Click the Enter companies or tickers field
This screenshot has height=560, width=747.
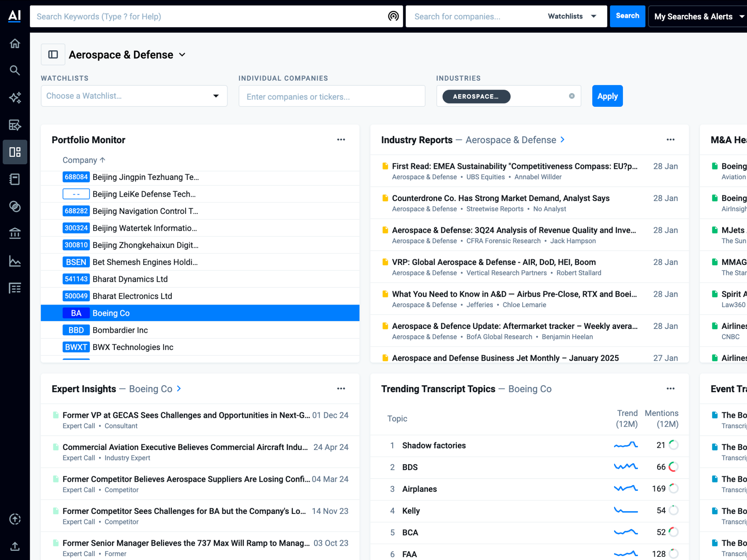tap(332, 96)
